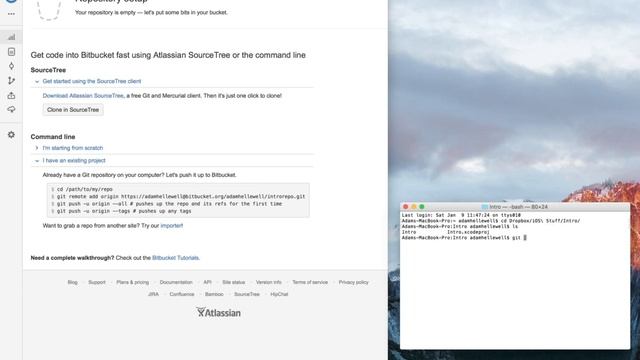The image size is (640, 360).
Task: Expand the 'I'm starting from scratch' chevron
Action: coord(37,148)
